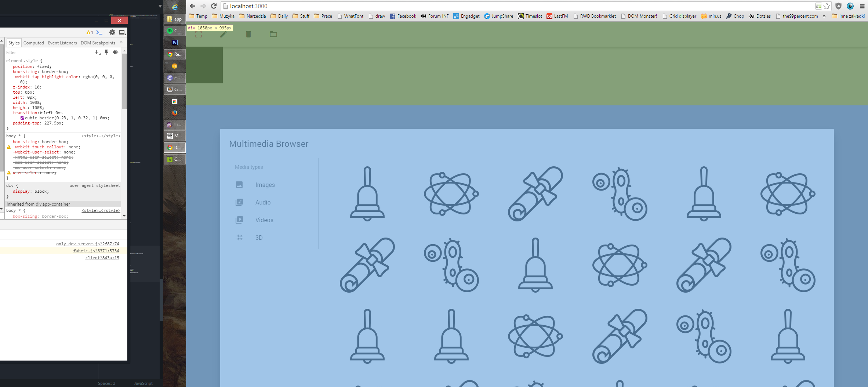Reload the localhost page
This screenshot has height=387, width=868.
pyautogui.click(x=214, y=6)
